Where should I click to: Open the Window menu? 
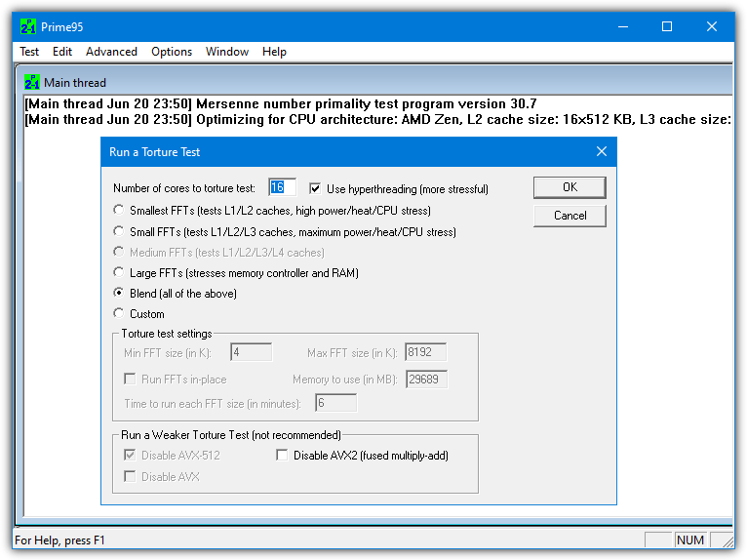[x=227, y=52]
